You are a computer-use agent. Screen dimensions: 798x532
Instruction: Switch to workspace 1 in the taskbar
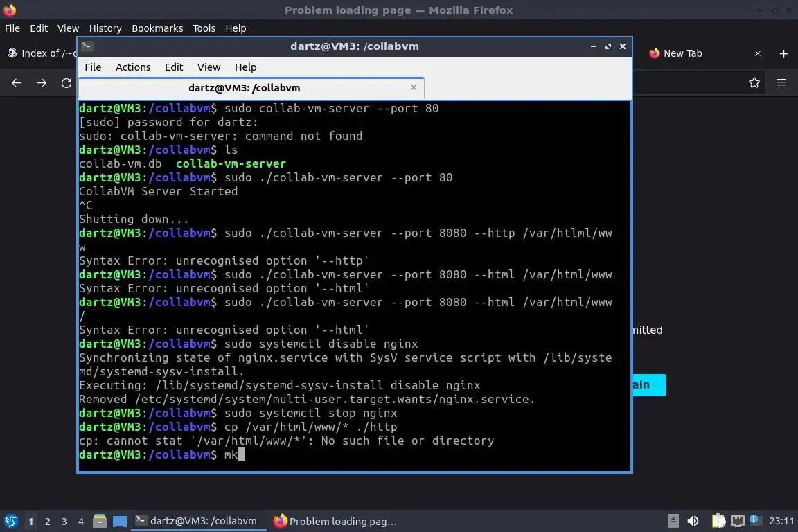coord(31,522)
